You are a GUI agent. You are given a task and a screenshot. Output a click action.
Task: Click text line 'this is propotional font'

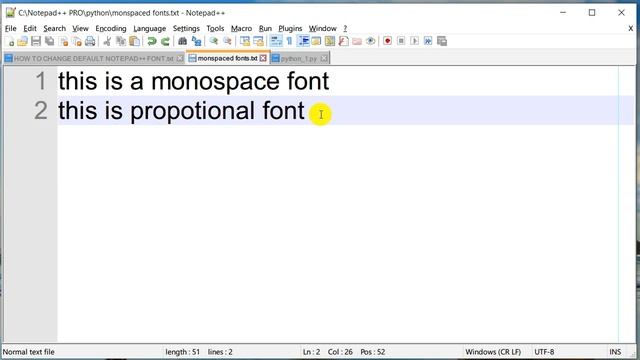(x=181, y=111)
